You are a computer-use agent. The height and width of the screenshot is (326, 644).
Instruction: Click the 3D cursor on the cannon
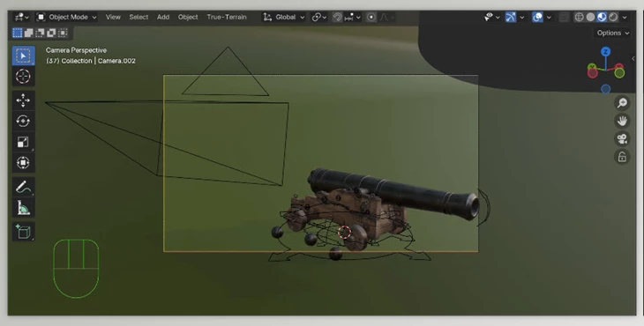coord(344,232)
